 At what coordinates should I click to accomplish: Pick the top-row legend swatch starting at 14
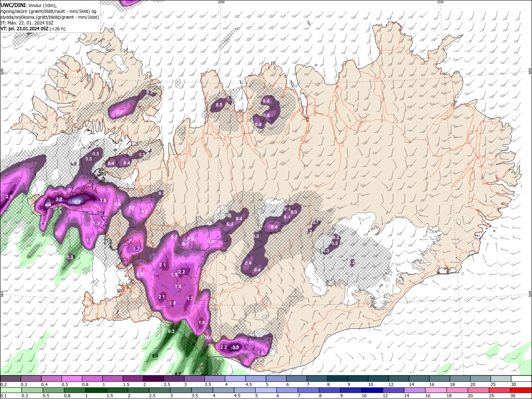(419, 379)
